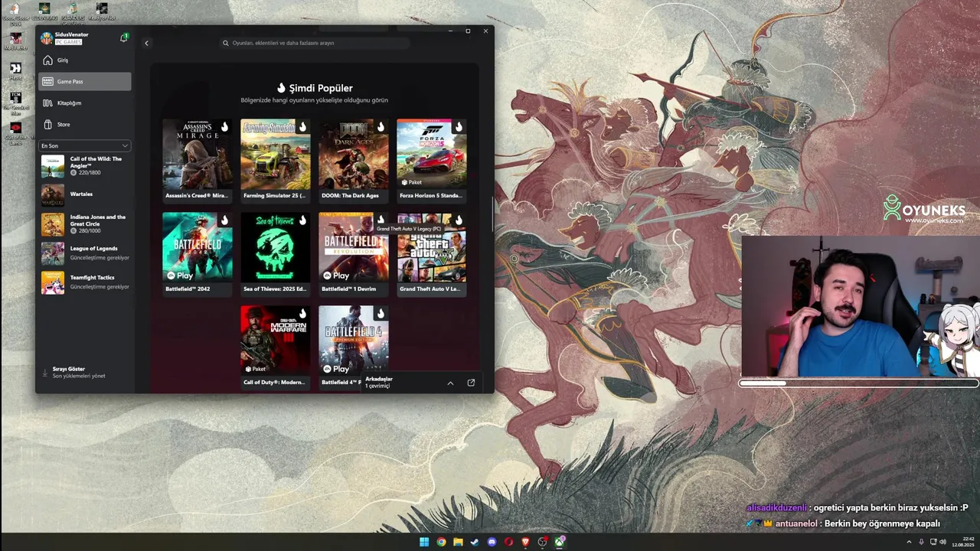This screenshot has width=980, height=551.
Task: Open Grand Theft Auto V Legacy card
Action: coord(432,253)
